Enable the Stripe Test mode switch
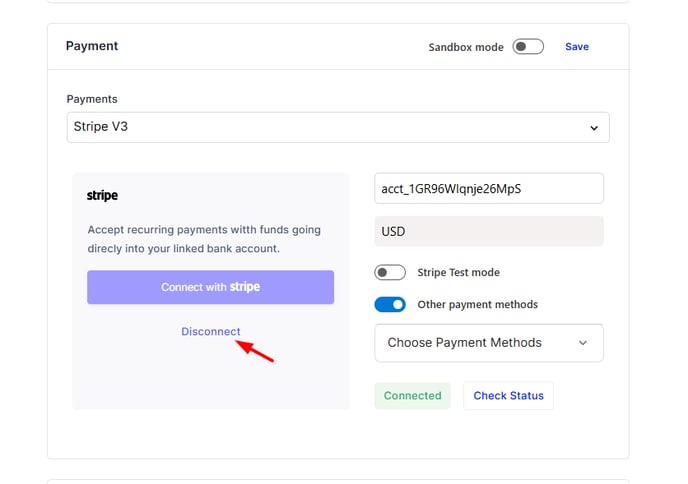This screenshot has width=688, height=484. (390, 272)
